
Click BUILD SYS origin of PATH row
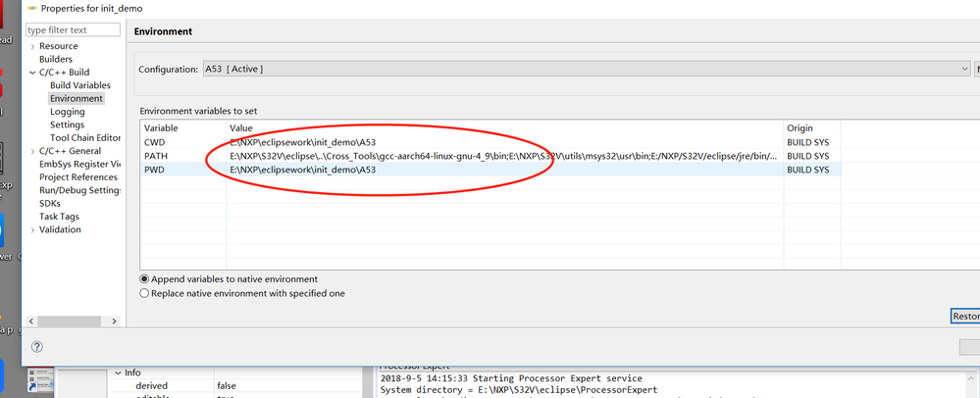click(808, 156)
